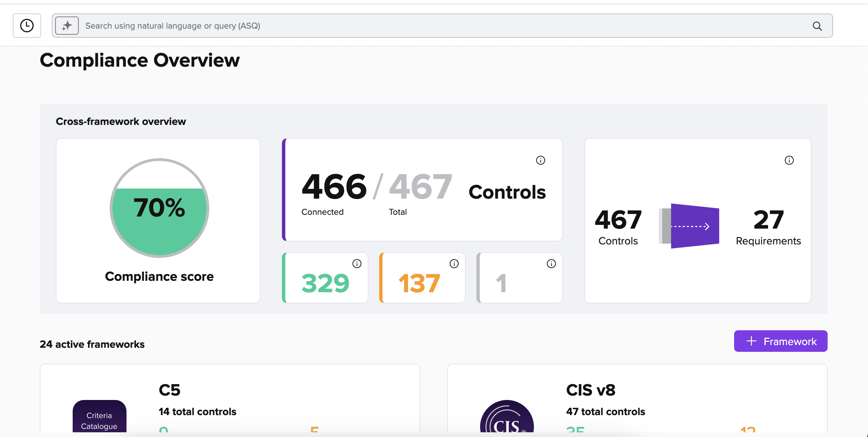Open recent search history via clock icon

pyautogui.click(x=27, y=26)
